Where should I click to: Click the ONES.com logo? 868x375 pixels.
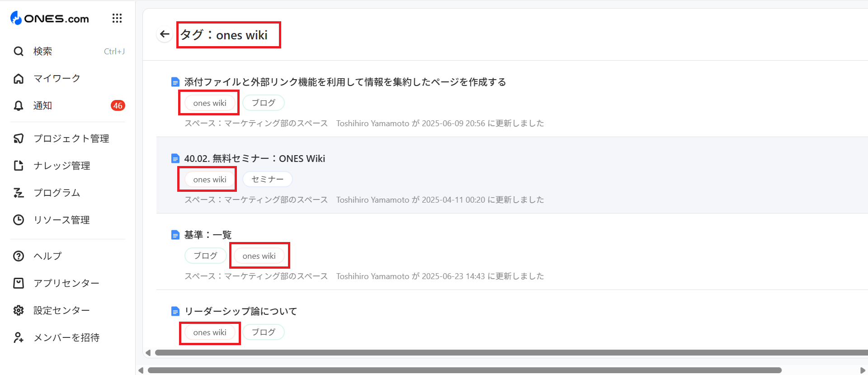point(50,18)
